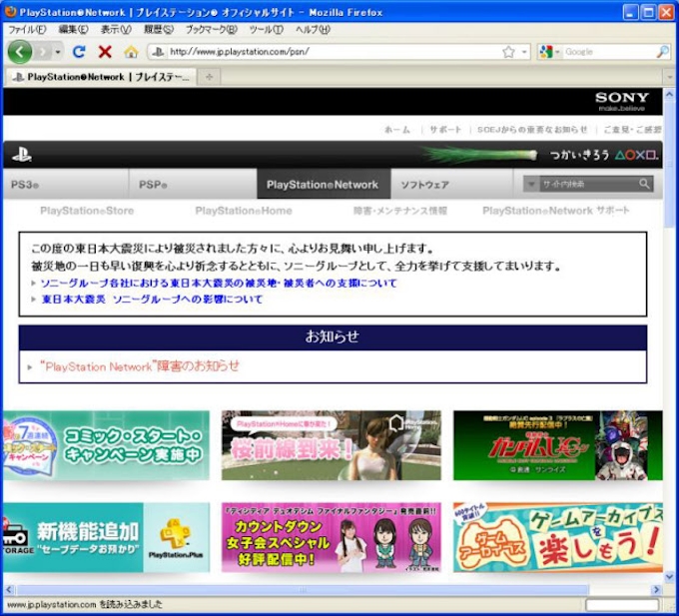
Task: Open the ツール menu in menu bar
Action: 266,30
